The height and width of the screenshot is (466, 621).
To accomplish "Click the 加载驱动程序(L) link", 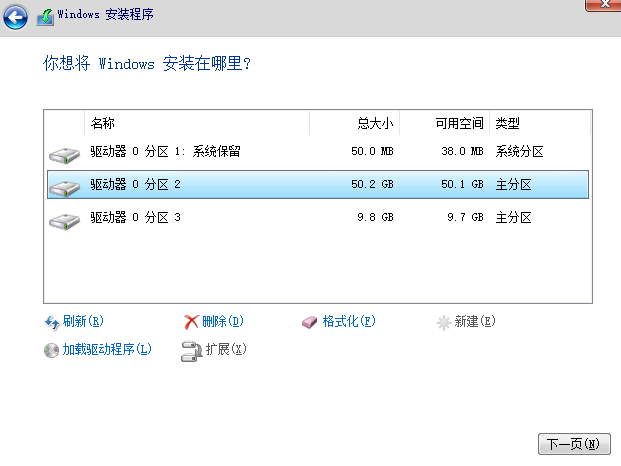I will (x=107, y=350).
